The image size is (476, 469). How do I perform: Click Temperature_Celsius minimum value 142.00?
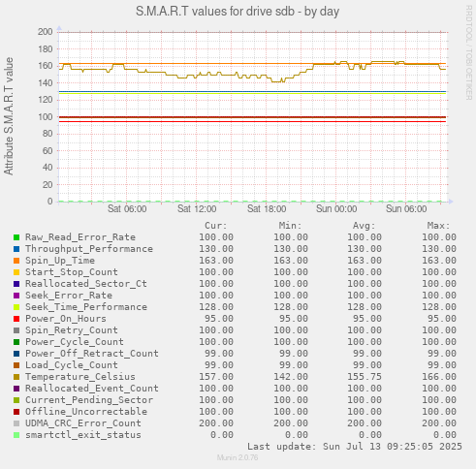tap(291, 377)
